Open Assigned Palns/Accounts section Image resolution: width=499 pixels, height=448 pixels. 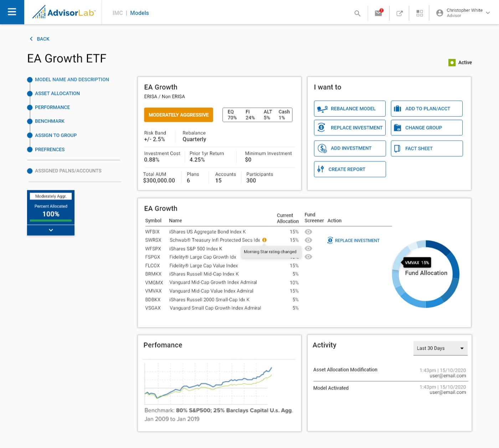[68, 171]
